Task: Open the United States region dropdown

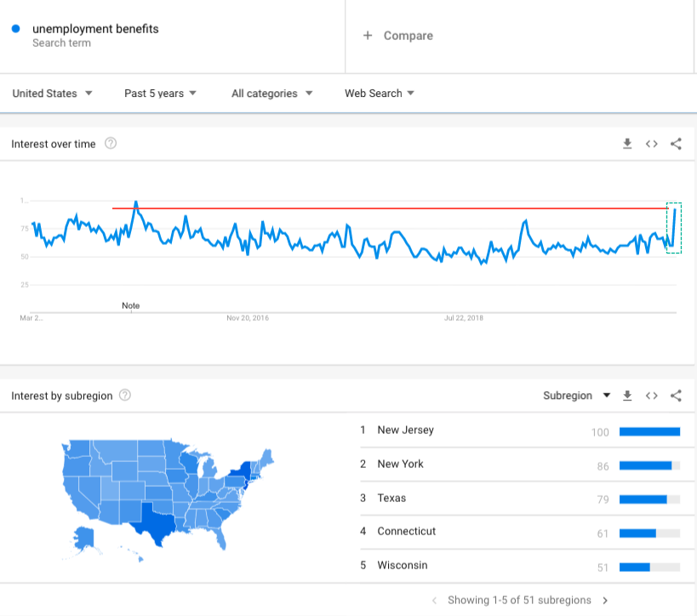Action: [52, 94]
